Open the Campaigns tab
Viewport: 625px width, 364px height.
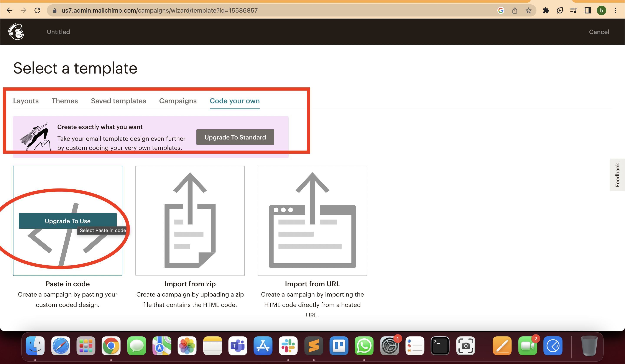point(178,101)
